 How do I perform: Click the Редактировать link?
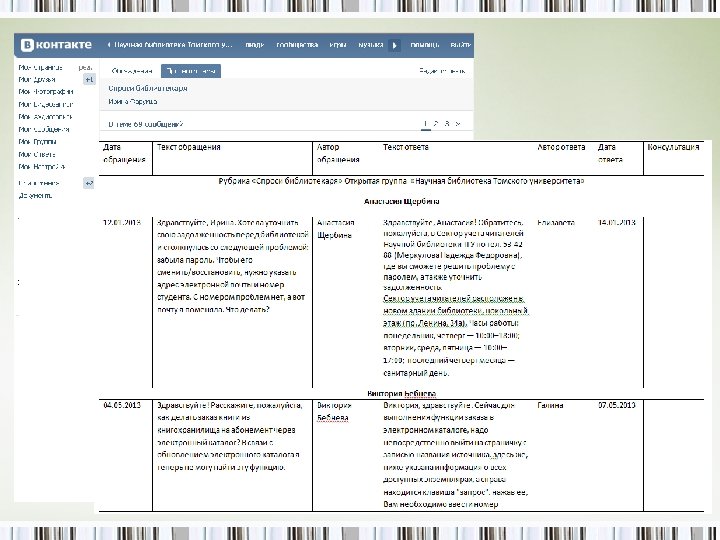coord(442,71)
